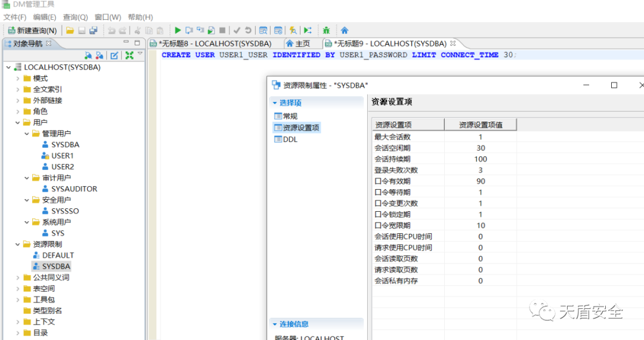Select DEFAULT under 资源限制
Image resolution: width=644 pixels, height=340 pixels.
(x=58, y=255)
